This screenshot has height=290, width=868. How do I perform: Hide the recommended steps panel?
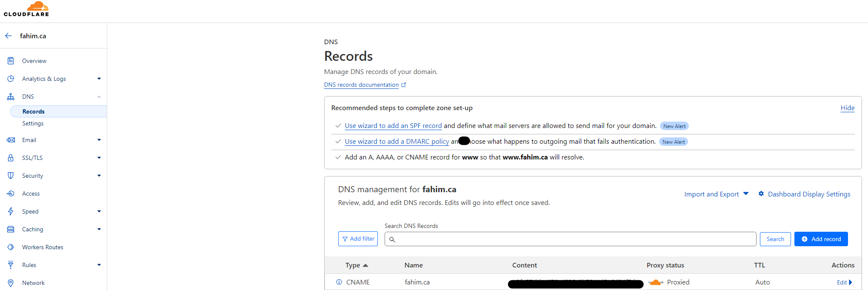click(848, 108)
